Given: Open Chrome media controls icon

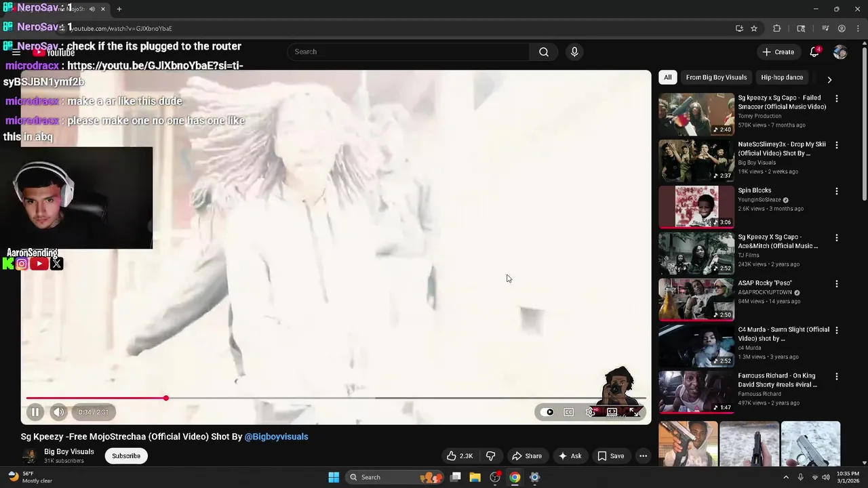Looking at the screenshot, I should (825, 28).
